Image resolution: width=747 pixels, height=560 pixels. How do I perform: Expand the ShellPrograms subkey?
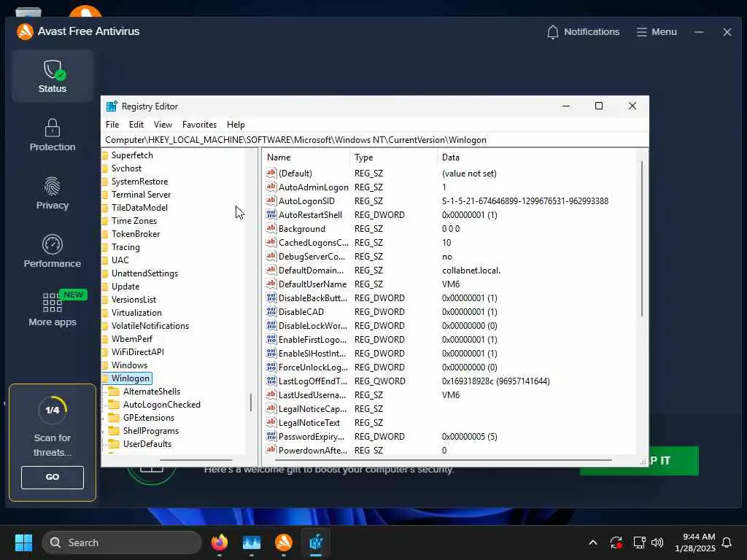point(104,432)
